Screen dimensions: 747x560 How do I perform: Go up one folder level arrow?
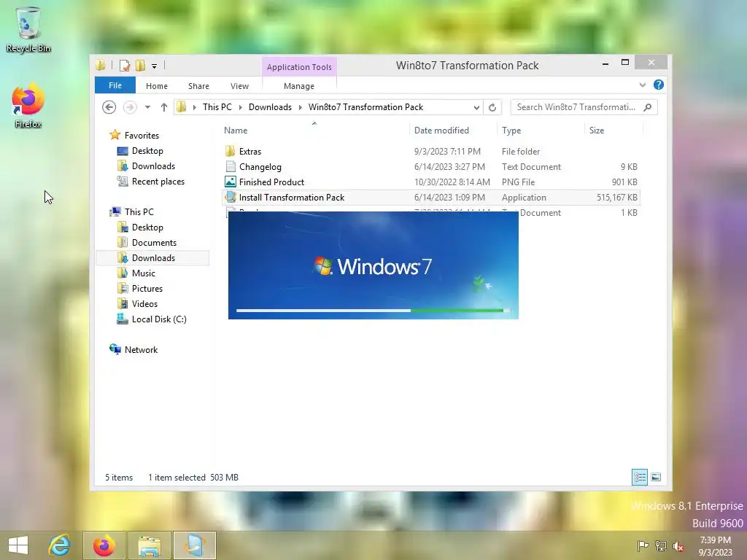(x=164, y=107)
